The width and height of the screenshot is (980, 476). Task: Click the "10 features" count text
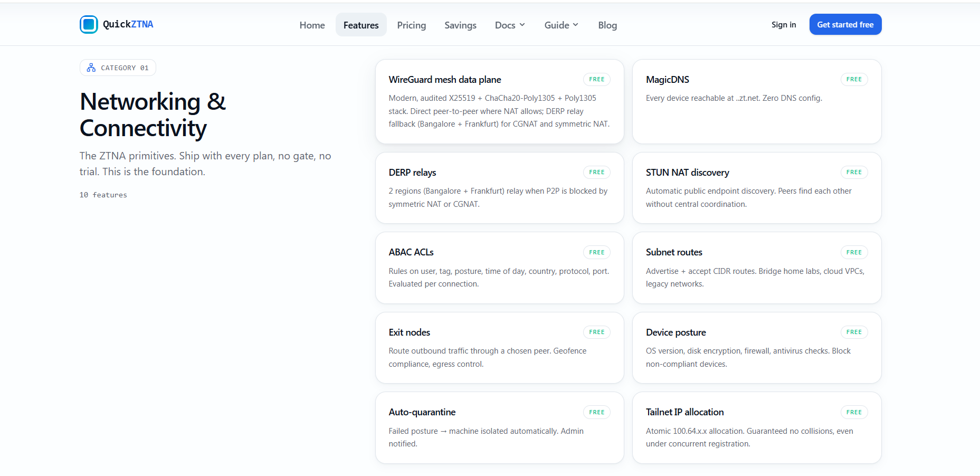point(103,195)
